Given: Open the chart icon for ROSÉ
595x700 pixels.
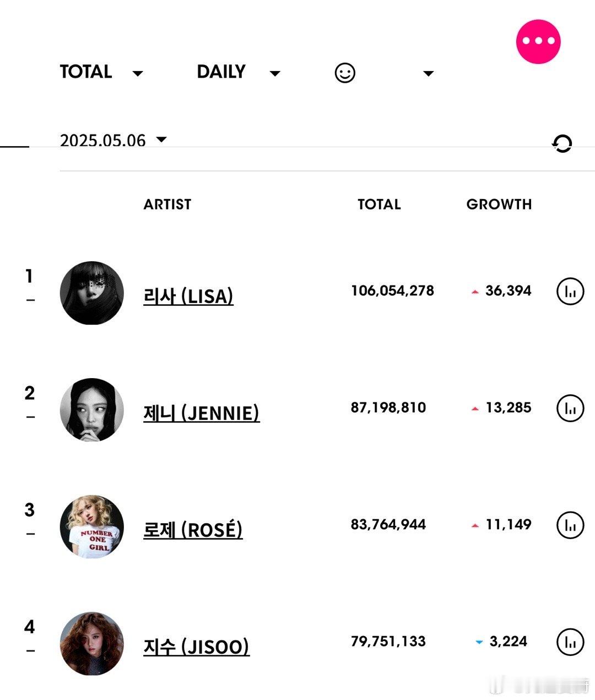Looking at the screenshot, I should (x=570, y=525).
